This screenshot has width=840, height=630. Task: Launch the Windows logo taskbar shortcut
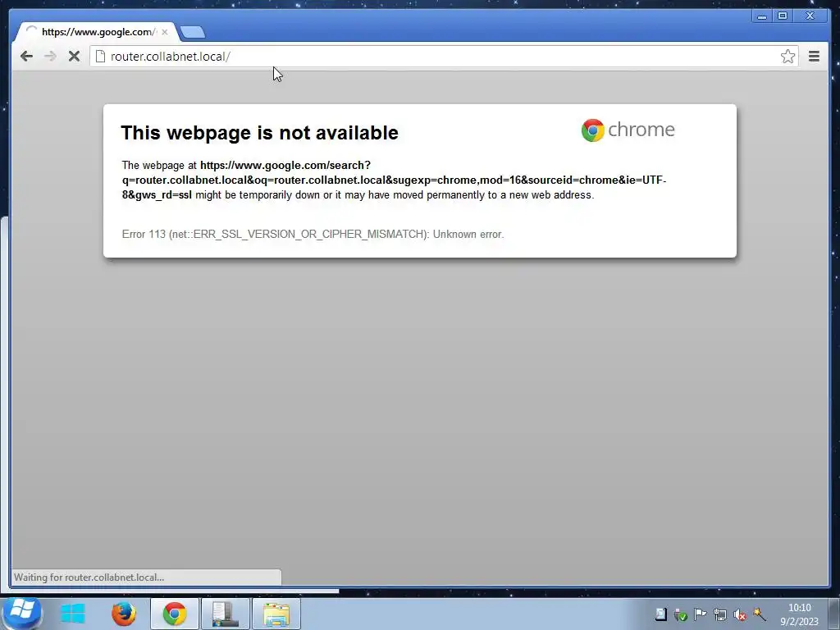(73, 614)
